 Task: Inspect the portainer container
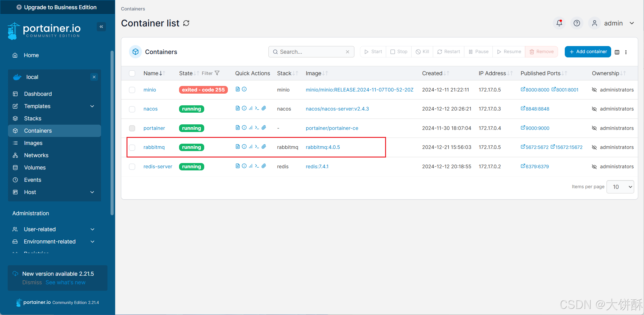pyautogui.click(x=244, y=127)
